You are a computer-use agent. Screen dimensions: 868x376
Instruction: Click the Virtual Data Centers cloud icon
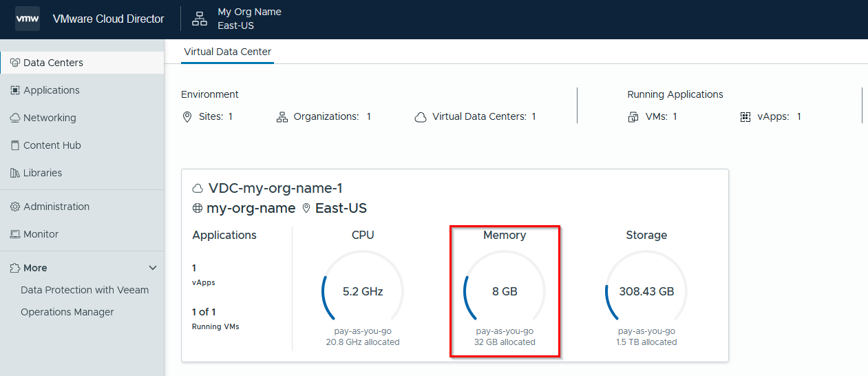(421, 117)
